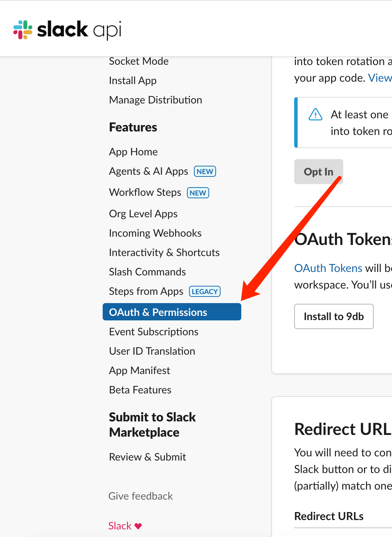
Task: Select OAuth & Permissions in the sidebar
Action: (158, 312)
